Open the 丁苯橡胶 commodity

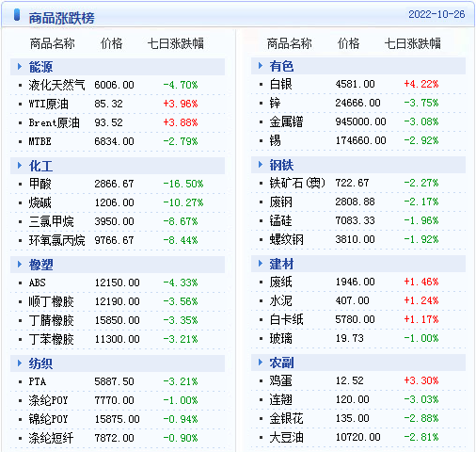tap(52, 339)
